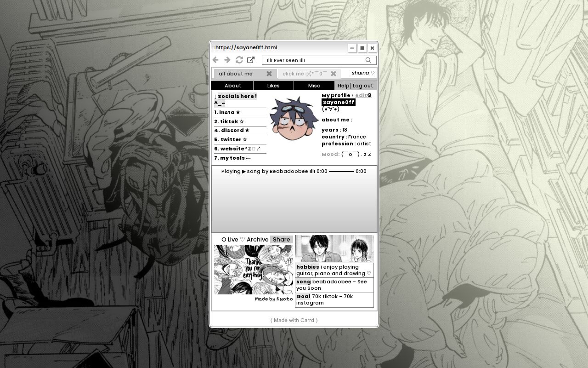This screenshot has width=588, height=368.
Task: Click the 'edit' profile link
Action: 361,95
